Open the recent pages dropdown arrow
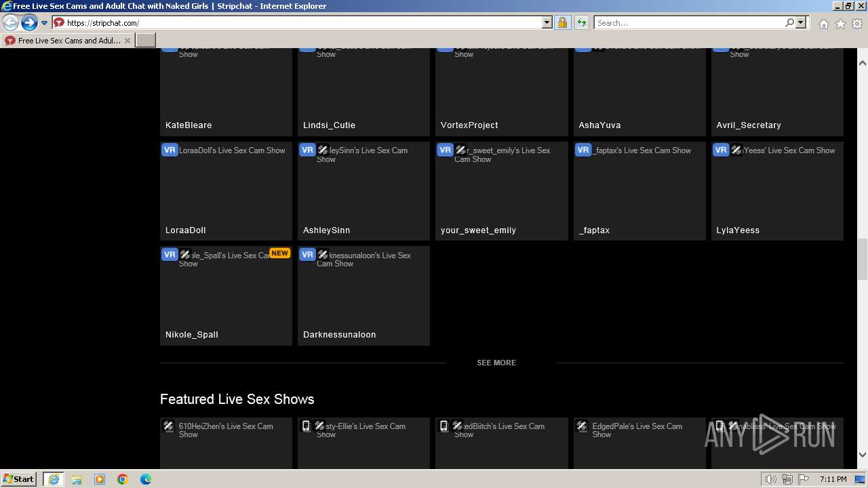 pyautogui.click(x=45, y=23)
